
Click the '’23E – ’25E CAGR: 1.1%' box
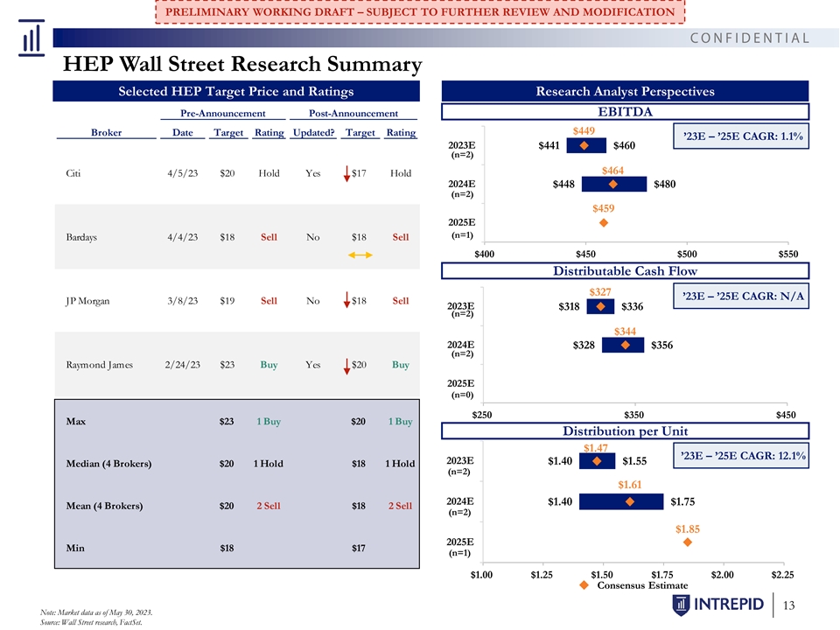pyautogui.click(x=741, y=136)
